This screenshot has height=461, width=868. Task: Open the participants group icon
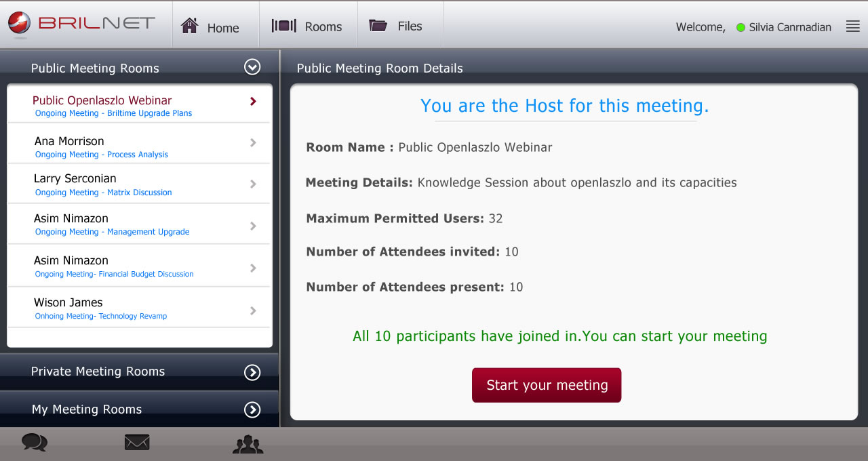pos(248,444)
